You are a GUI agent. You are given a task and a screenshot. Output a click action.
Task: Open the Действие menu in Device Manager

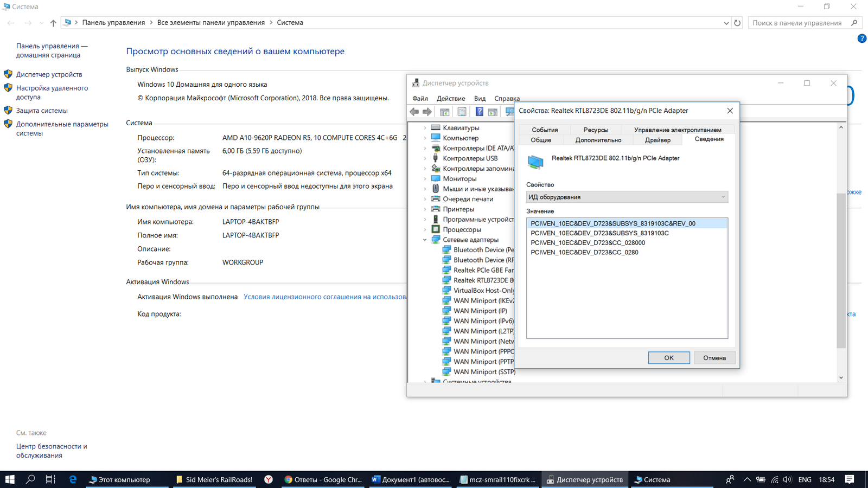click(x=450, y=98)
